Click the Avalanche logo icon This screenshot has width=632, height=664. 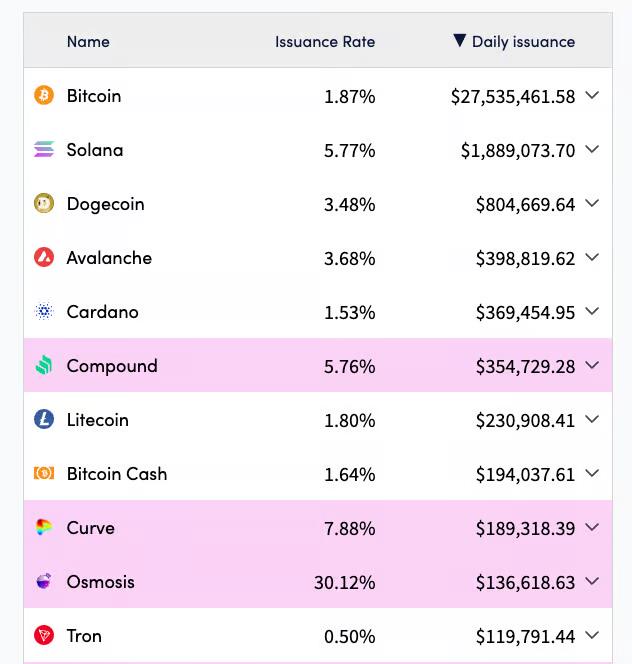coord(44,258)
